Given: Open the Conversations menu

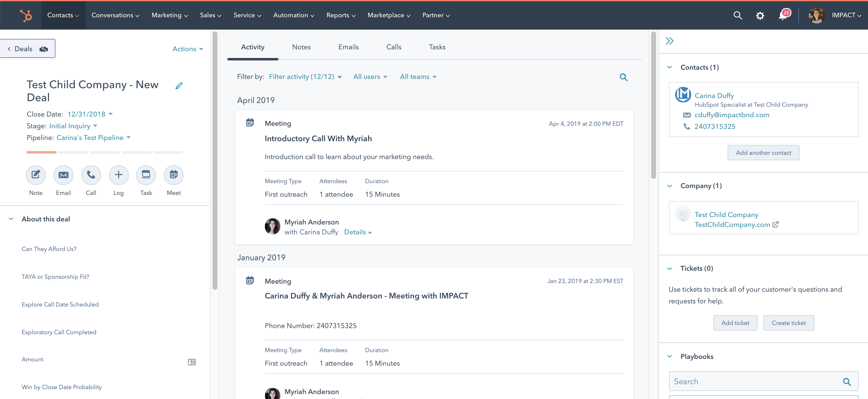Looking at the screenshot, I should [x=115, y=15].
